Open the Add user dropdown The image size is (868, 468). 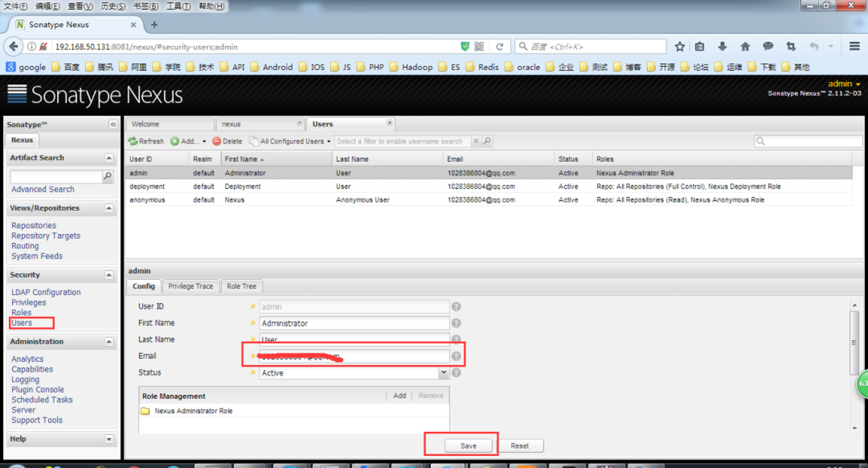point(188,141)
